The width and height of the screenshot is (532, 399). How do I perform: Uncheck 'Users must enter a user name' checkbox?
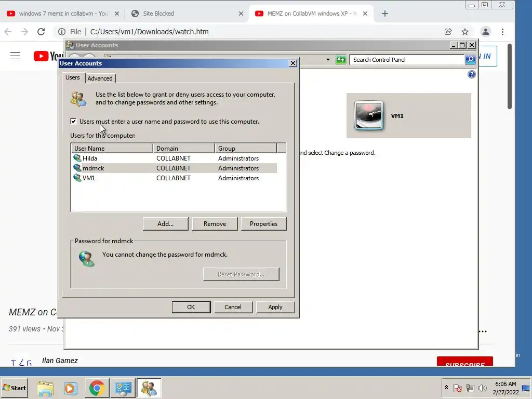pos(73,121)
